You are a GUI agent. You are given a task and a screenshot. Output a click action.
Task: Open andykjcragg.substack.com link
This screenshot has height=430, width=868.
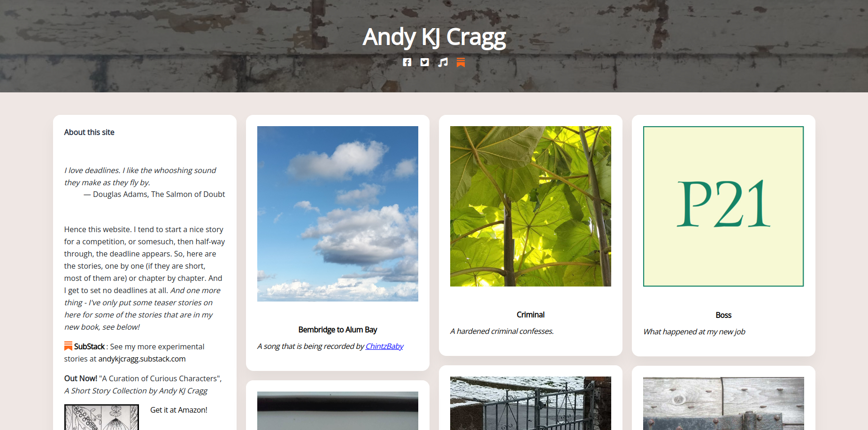click(x=142, y=359)
